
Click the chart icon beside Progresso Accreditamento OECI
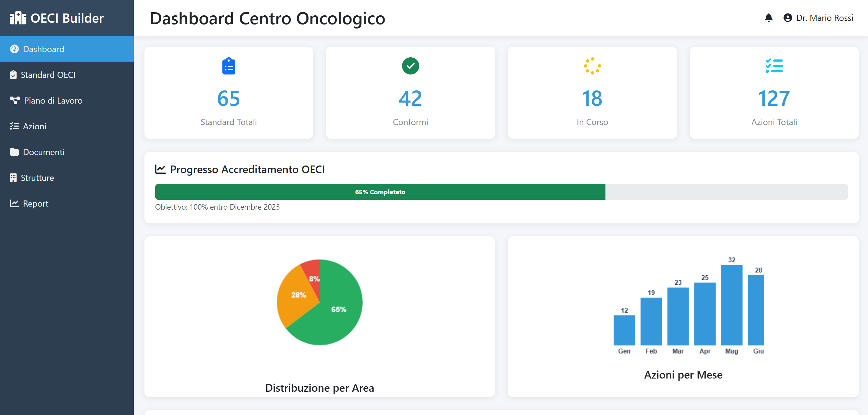click(160, 169)
